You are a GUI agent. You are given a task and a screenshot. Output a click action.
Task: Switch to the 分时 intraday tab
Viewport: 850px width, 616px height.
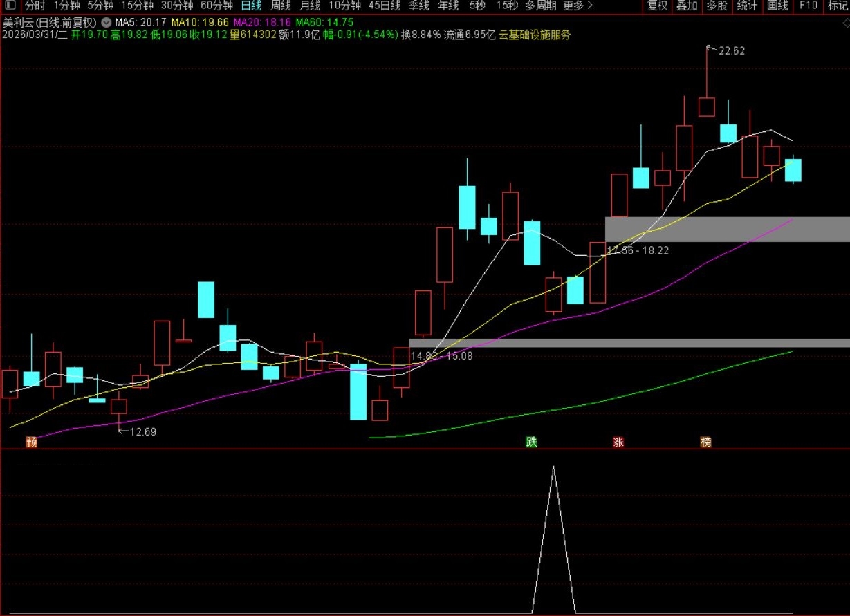click(x=35, y=6)
